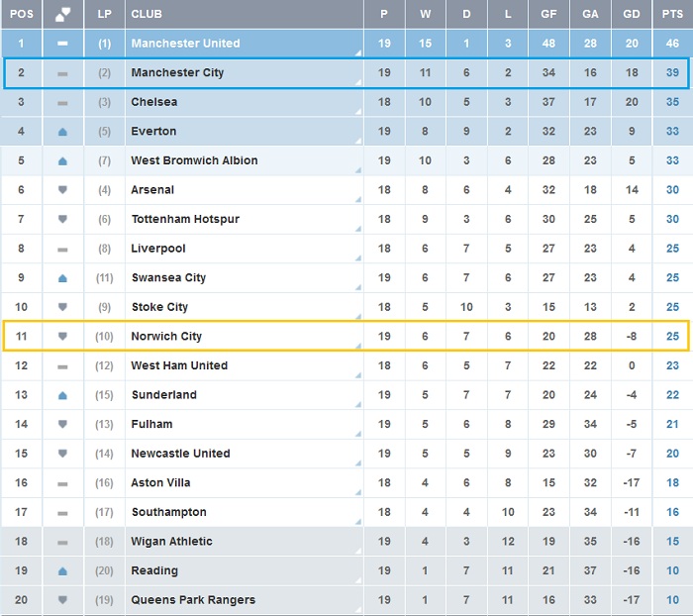
Task: Click Arsenal's grey down-arrow movement icon
Action: click(62, 190)
